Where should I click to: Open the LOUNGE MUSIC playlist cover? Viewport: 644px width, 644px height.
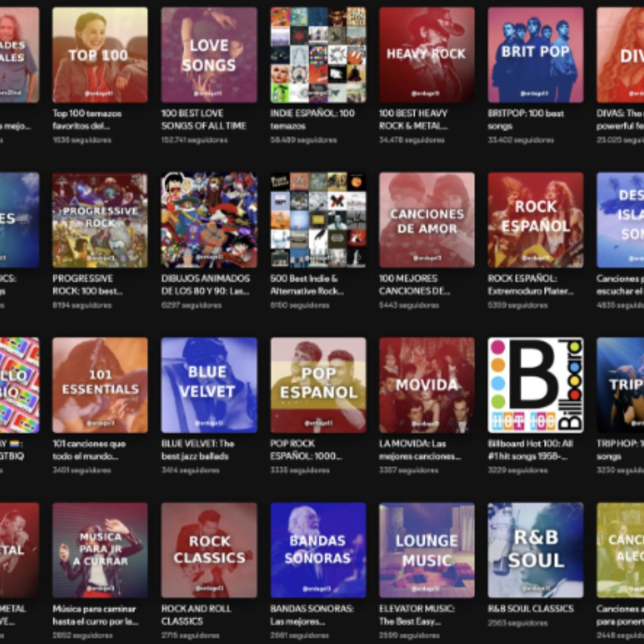click(427, 550)
